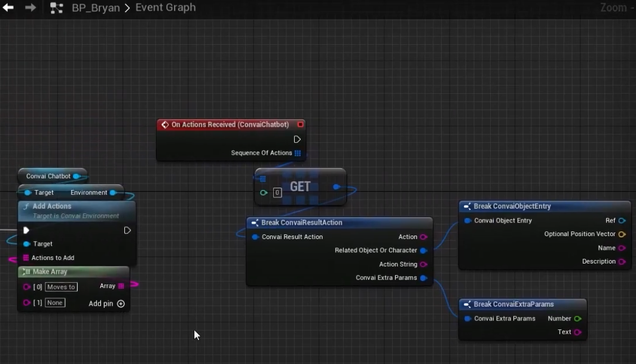
Task: Open the BP_Bryan breadcrumb
Action: [96, 8]
